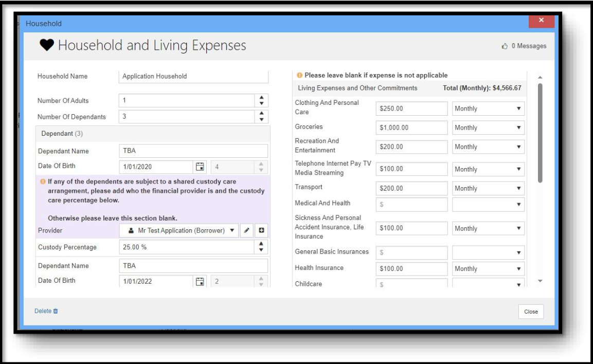Open Medical And Health frequency dropdown
Image resolution: width=593 pixels, height=364 pixels.
(x=488, y=204)
